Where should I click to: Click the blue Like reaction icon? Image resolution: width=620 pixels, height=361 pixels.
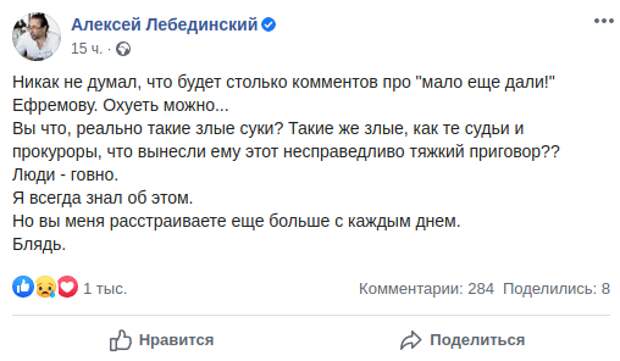tap(23, 287)
